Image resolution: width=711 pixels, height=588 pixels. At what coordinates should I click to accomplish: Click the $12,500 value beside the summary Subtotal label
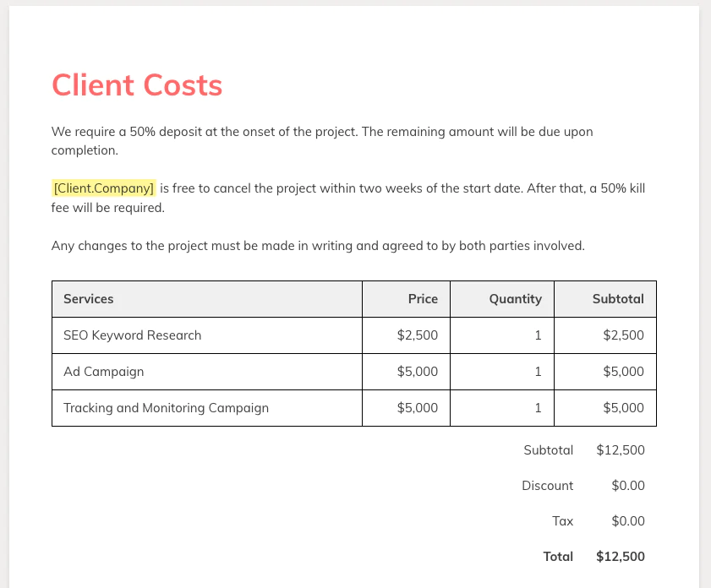coord(621,450)
